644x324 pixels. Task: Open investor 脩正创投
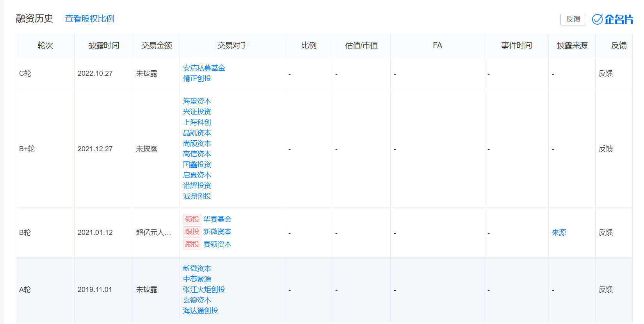pos(197,79)
